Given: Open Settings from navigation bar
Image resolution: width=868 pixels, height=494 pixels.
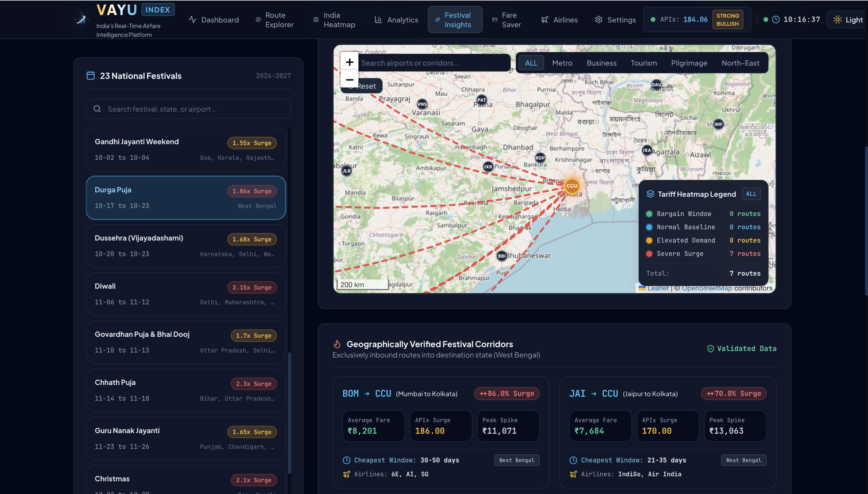Looking at the screenshot, I should pyautogui.click(x=615, y=20).
